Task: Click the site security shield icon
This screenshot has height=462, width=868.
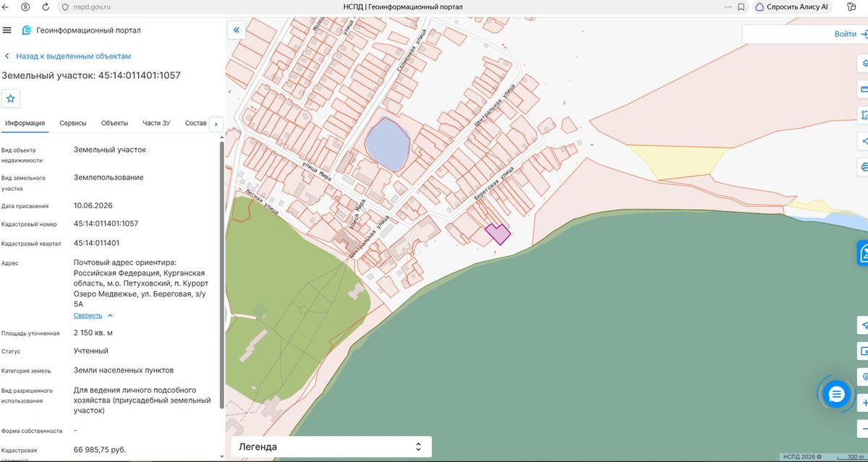Action: [x=64, y=7]
